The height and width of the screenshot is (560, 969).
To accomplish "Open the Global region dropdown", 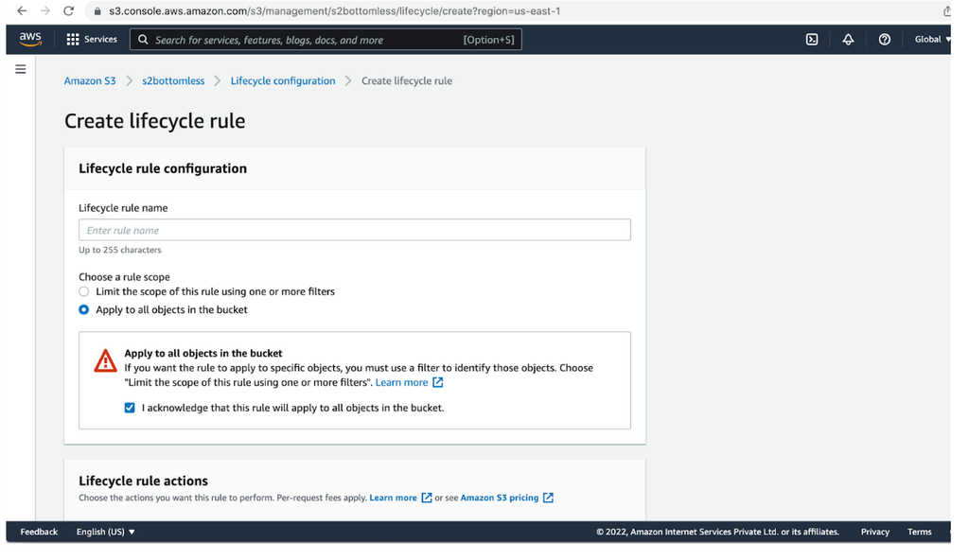I will point(932,40).
